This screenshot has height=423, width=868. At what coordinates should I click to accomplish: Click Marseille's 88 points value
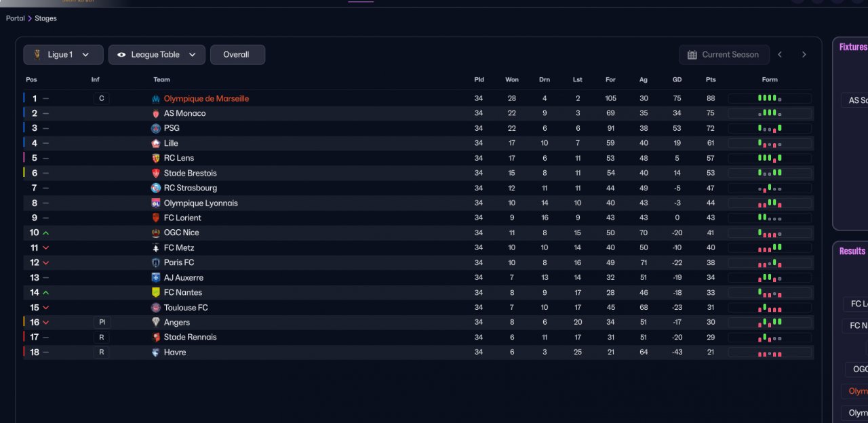(x=711, y=99)
